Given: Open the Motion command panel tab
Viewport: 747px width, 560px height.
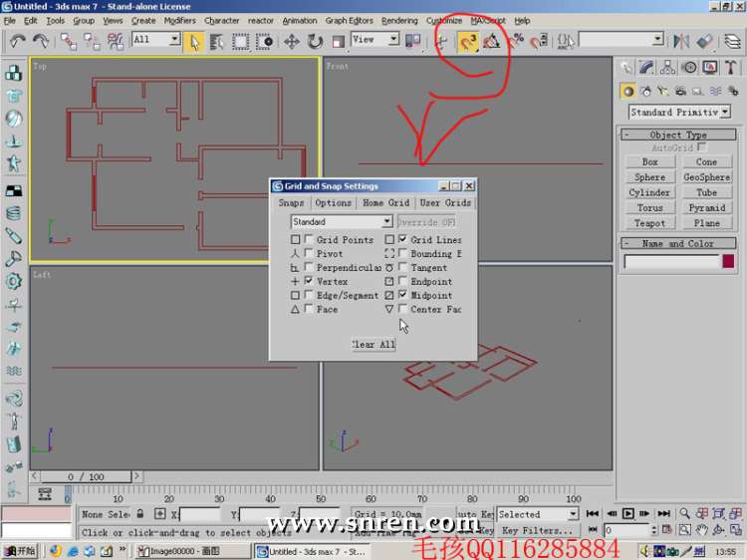Looking at the screenshot, I should coord(689,67).
